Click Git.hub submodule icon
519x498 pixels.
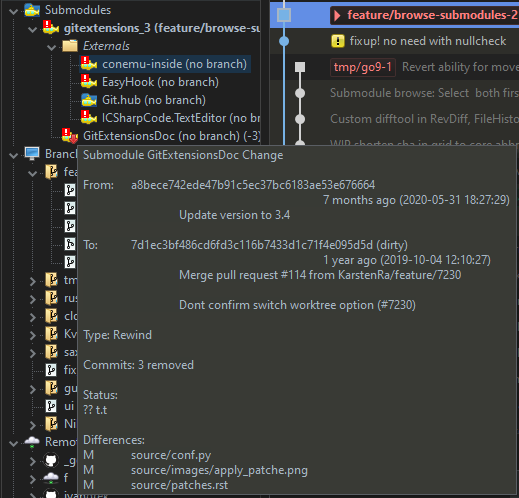(89, 100)
